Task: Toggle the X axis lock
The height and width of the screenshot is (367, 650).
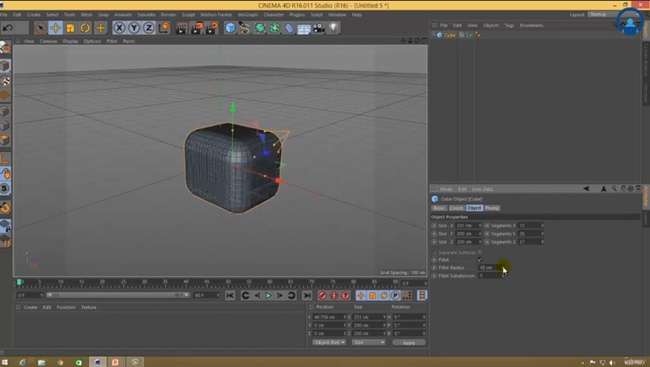Action: [119, 28]
